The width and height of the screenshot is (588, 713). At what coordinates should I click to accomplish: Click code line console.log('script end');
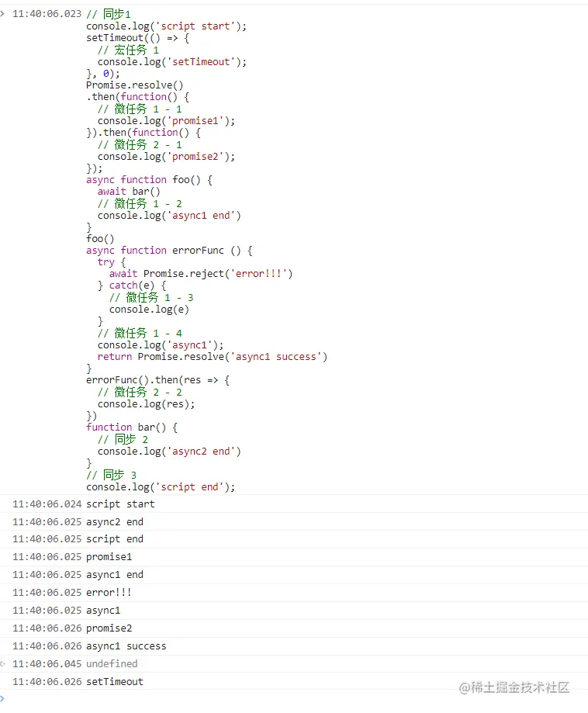tap(161, 486)
